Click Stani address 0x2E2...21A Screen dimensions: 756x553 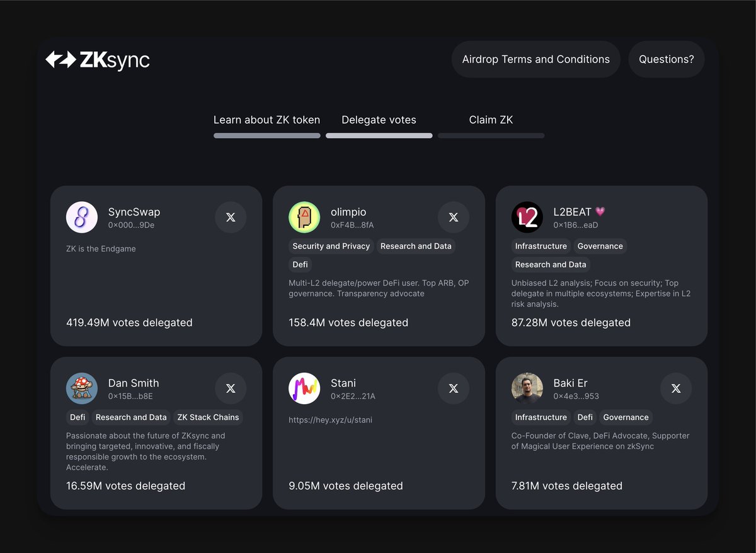(353, 396)
